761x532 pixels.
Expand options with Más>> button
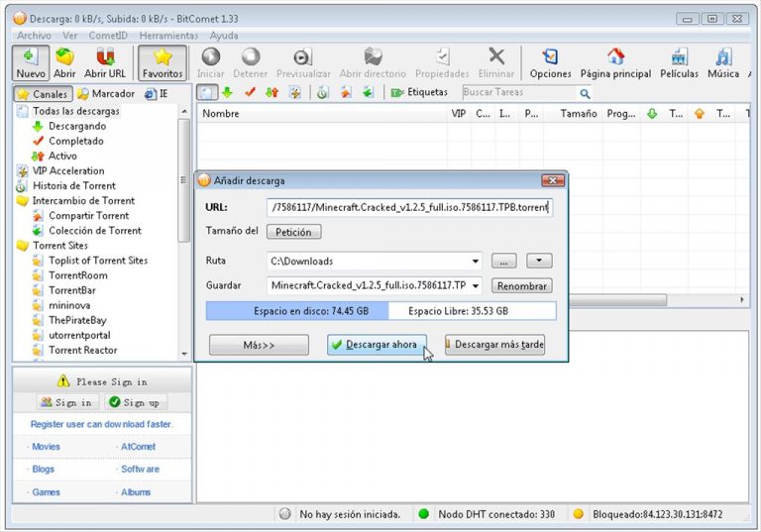point(259,345)
